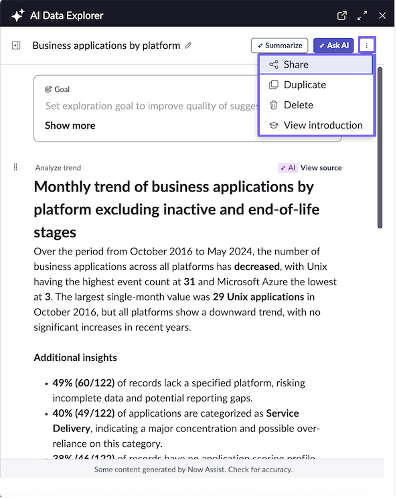Click the AI badge near View source
The height and width of the screenshot is (498, 396).
click(288, 168)
